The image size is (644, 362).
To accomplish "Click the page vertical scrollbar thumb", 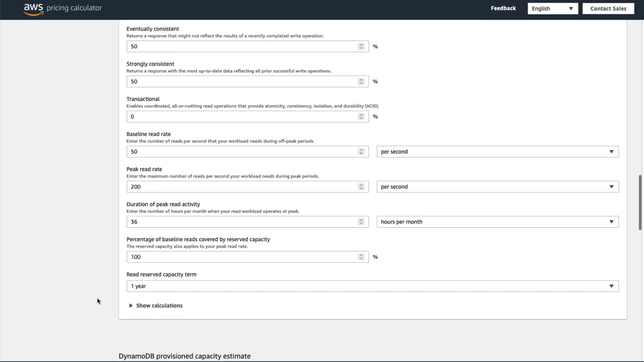I will pyautogui.click(x=640, y=202).
